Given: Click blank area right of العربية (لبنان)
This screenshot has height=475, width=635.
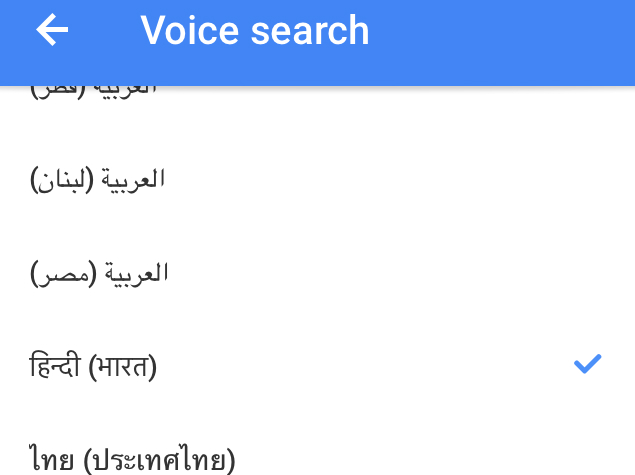Looking at the screenshot, I should tap(400, 180).
